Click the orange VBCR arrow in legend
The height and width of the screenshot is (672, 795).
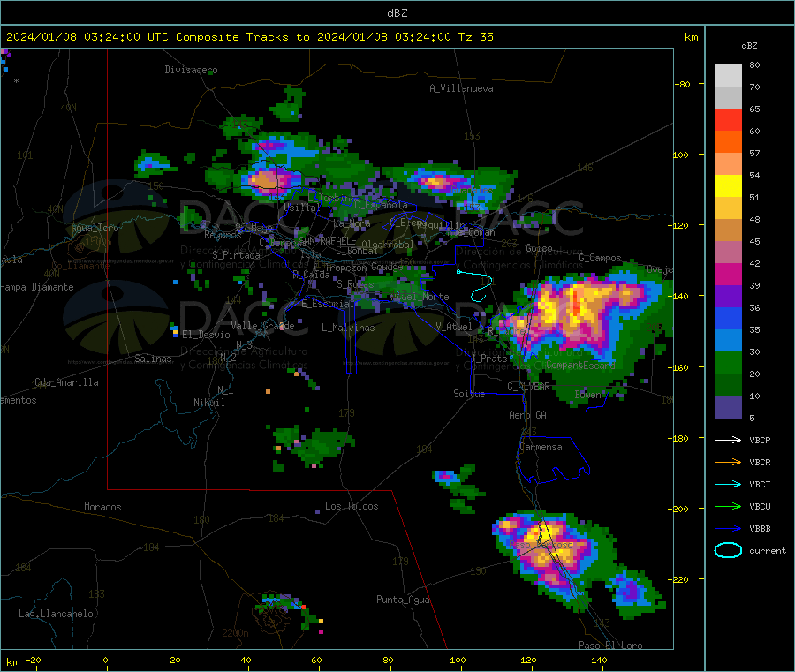point(728,462)
